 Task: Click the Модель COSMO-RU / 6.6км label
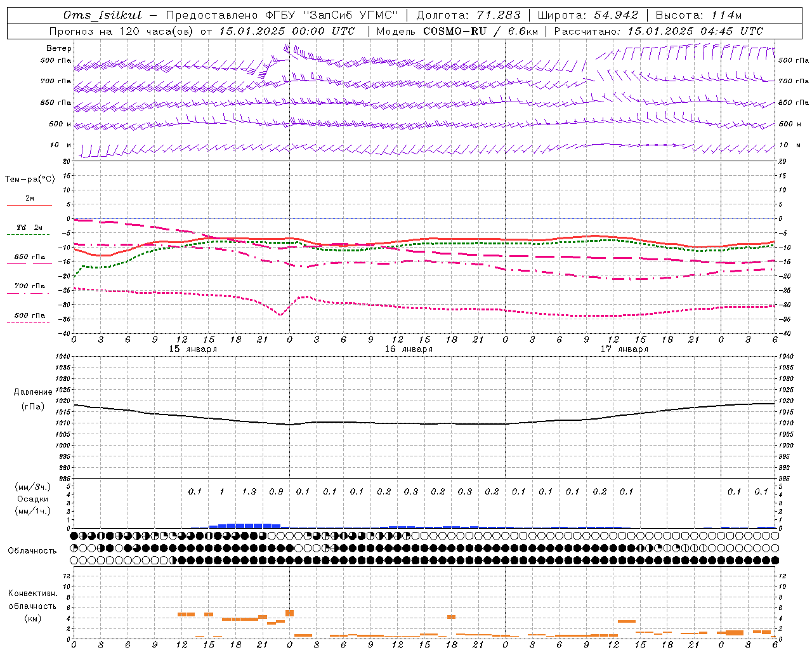point(457,31)
